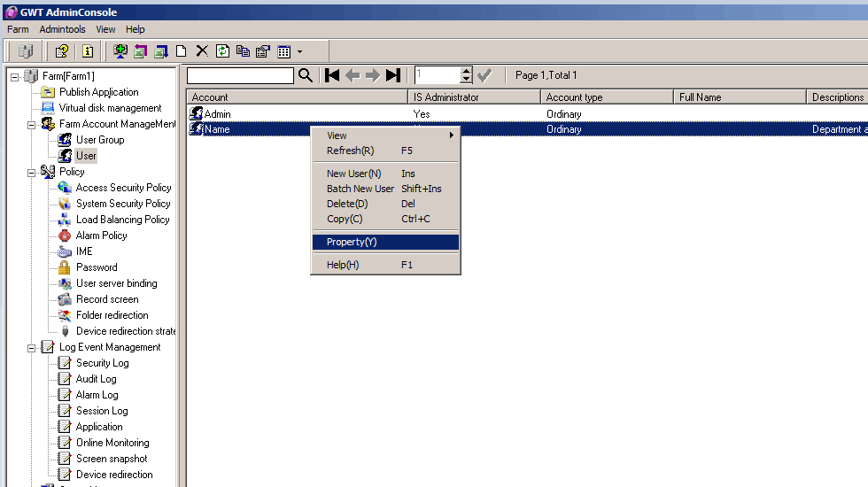Image resolution: width=868 pixels, height=487 pixels.
Task: Click the magnifier search icon
Action: point(306,75)
